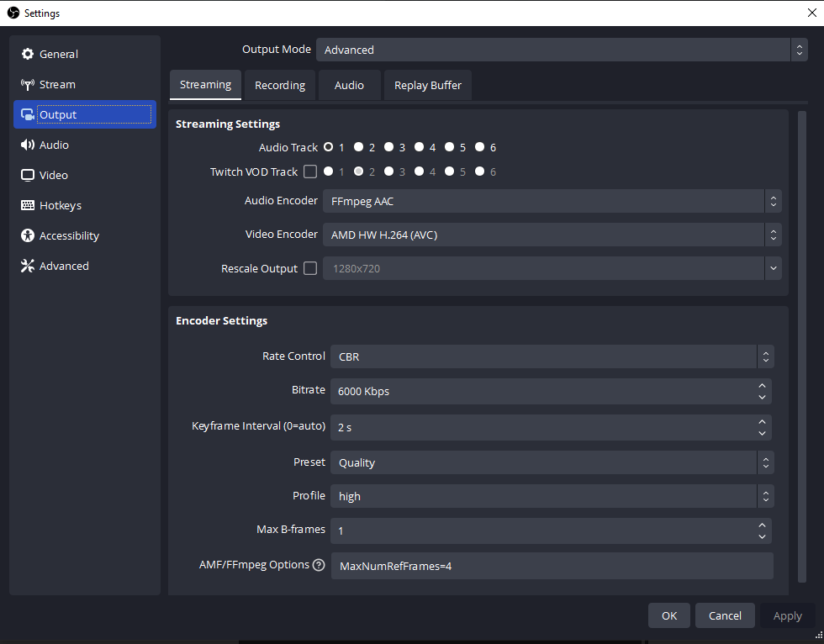
Task: Increase Bitrate with up arrow
Action: coord(762,386)
